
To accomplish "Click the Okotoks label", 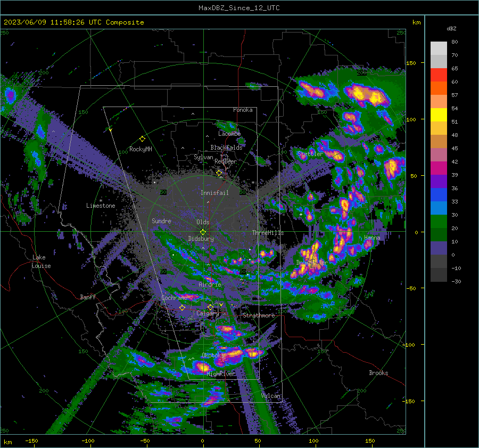I will click(x=213, y=355).
